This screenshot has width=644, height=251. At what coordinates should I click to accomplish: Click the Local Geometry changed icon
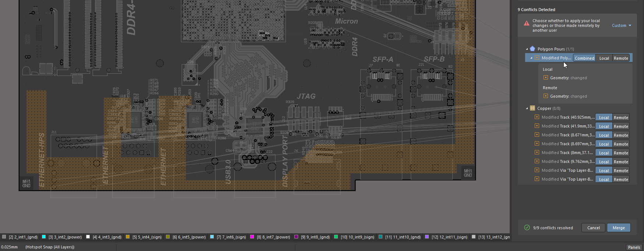tap(546, 78)
